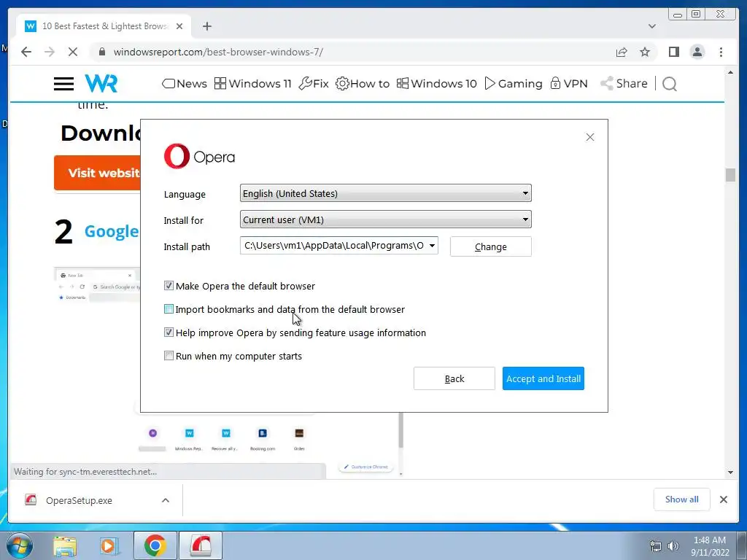This screenshot has width=747, height=560.
Task: Switch to Opera installer in taskbar
Action: tap(201, 545)
